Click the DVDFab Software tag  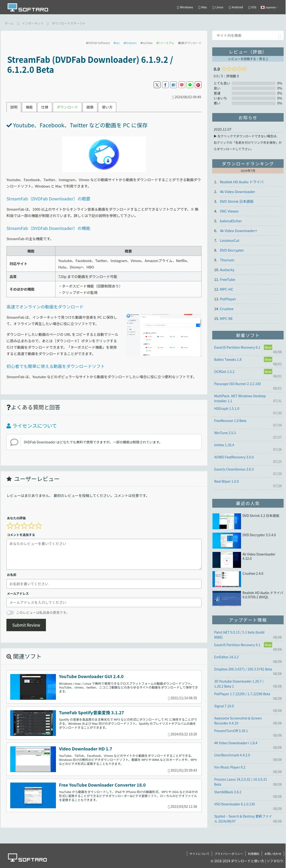point(98,43)
